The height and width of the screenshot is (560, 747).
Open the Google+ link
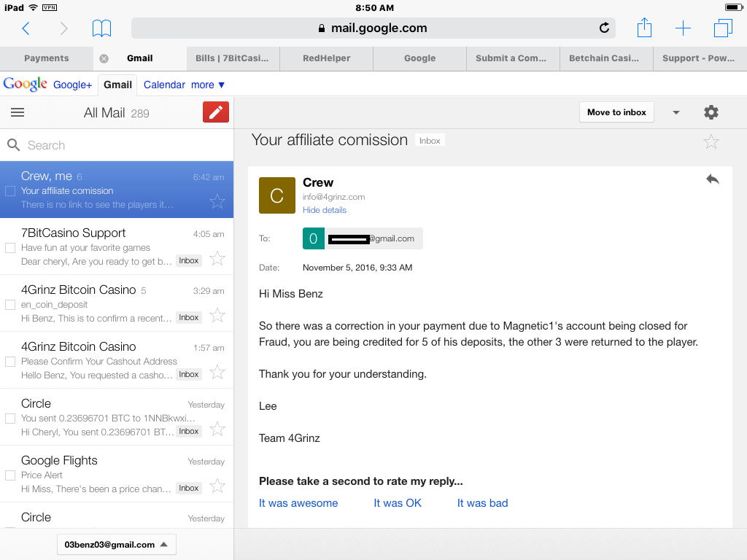coord(72,85)
